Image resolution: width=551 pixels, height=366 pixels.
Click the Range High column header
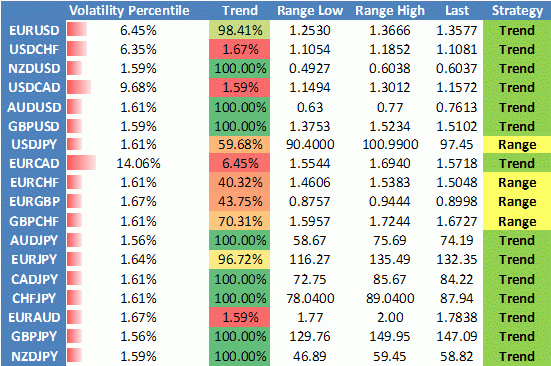click(390, 11)
